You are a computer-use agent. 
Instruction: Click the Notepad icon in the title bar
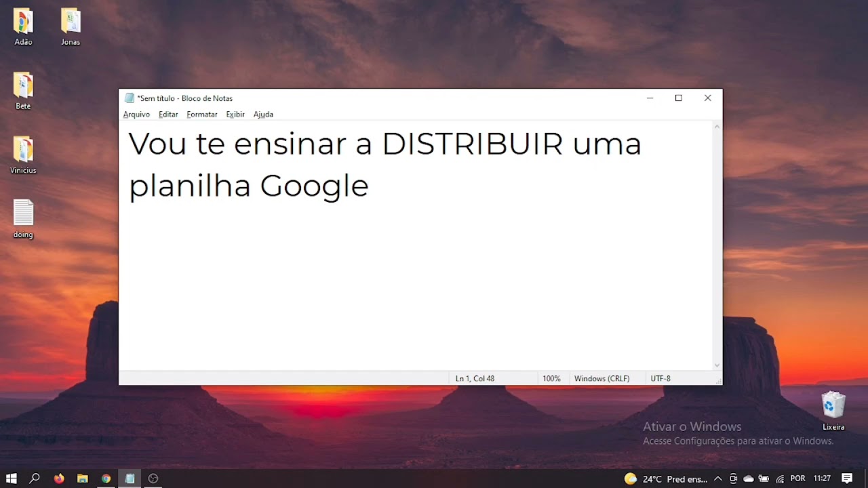pos(130,98)
